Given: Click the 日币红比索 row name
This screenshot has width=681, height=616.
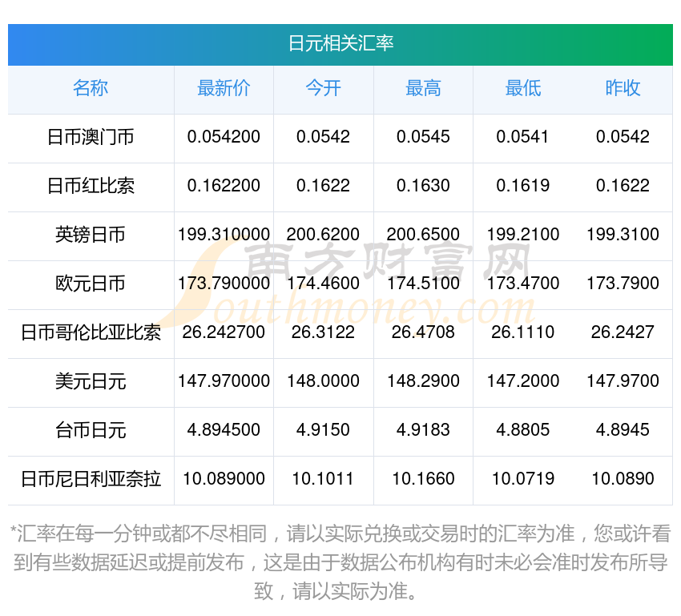Looking at the screenshot, I should (91, 186).
